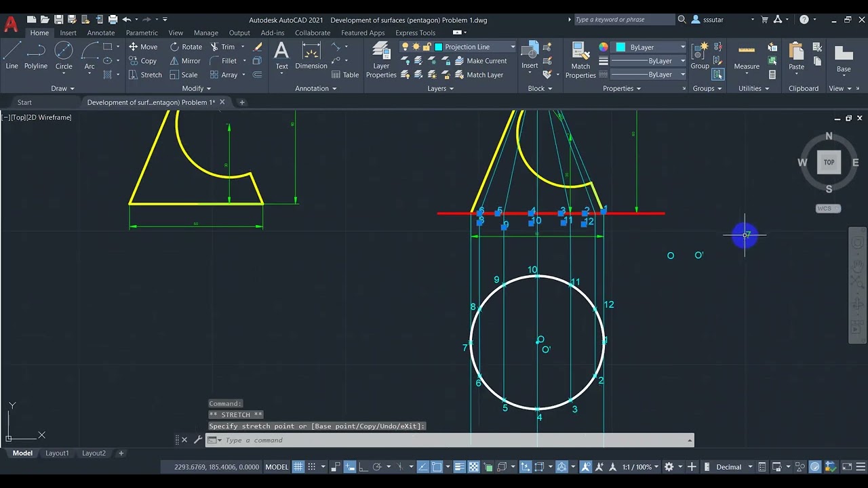The height and width of the screenshot is (488, 868).
Task: Open the Annotate ribbon tab
Action: pos(101,33)
